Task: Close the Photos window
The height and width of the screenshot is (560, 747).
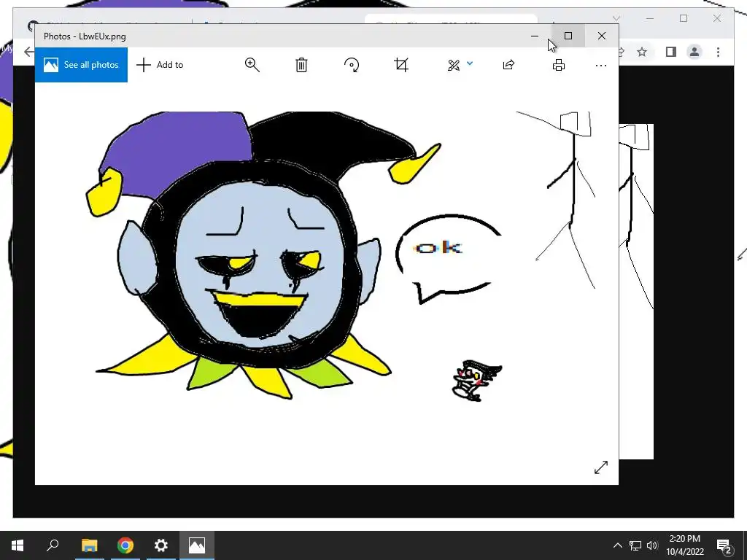Action: (602, 36)
